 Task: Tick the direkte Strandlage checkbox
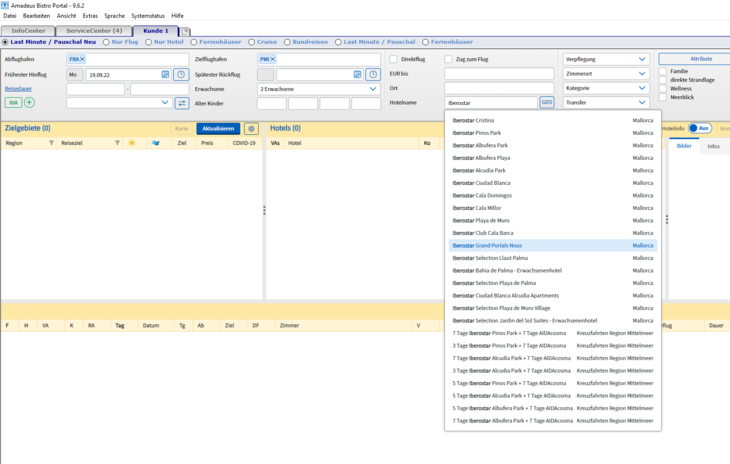tap(662, 80)
